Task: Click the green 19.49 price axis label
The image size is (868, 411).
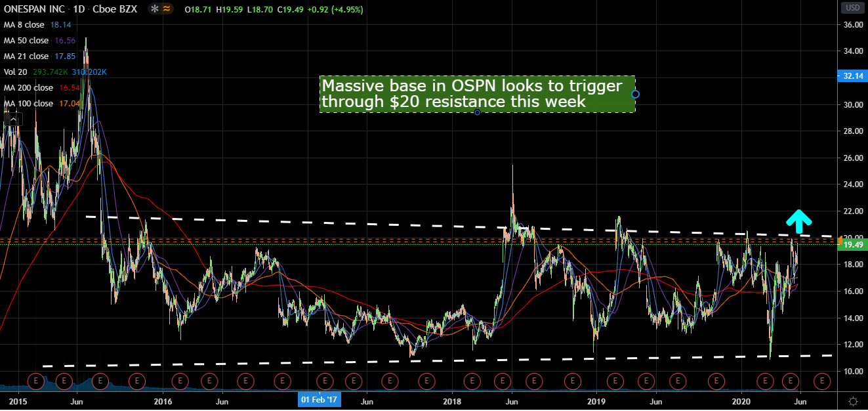Action: coord(852,245)
